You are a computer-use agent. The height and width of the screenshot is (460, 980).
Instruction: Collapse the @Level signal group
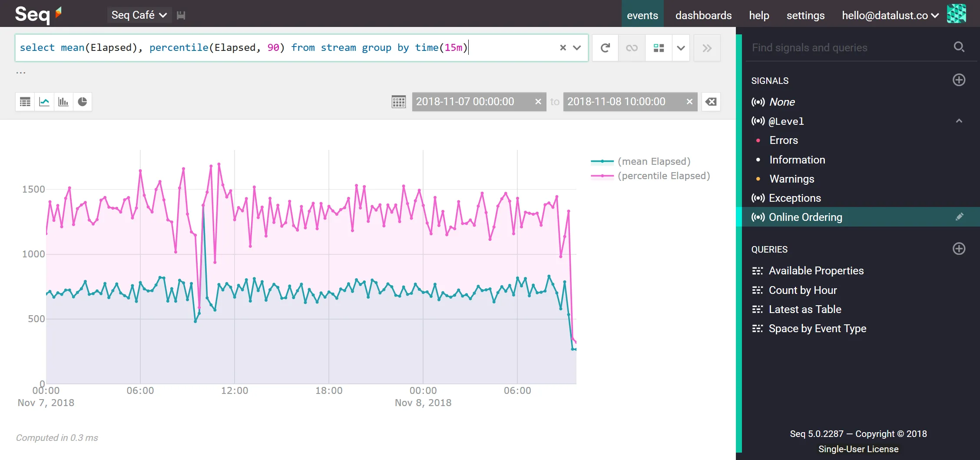(959, 121)
